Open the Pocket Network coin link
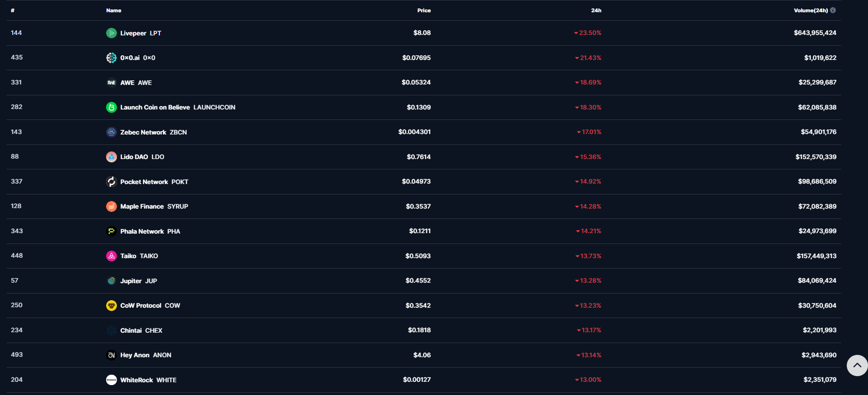 144,182
